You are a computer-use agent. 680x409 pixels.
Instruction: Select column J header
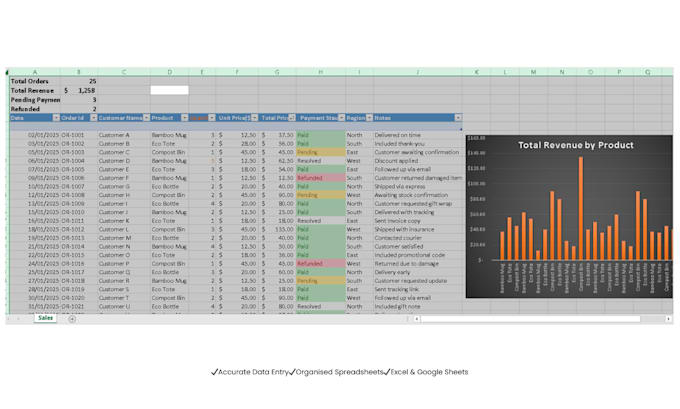pos(418,72)
